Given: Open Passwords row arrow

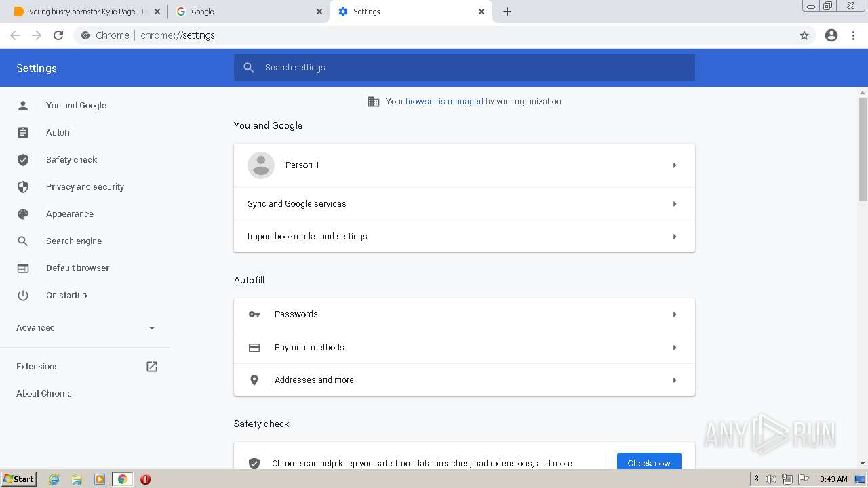Looking at the screenshot, I should (x=675, y=314).
